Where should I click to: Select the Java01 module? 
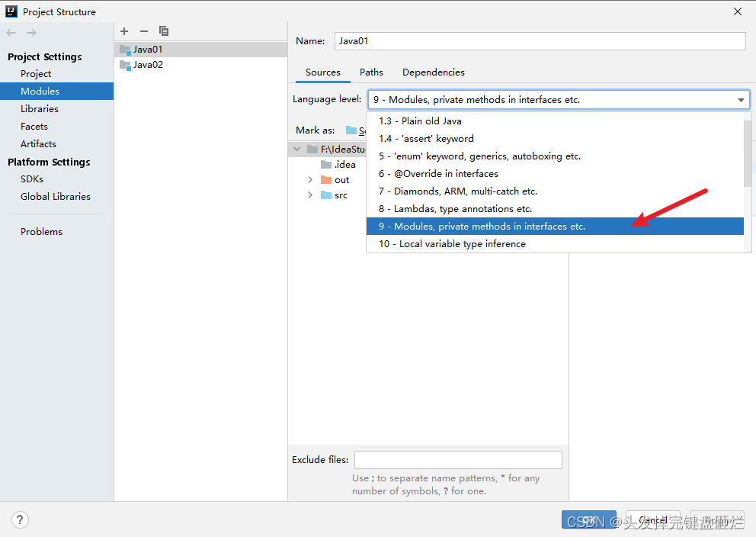[200, 50]
